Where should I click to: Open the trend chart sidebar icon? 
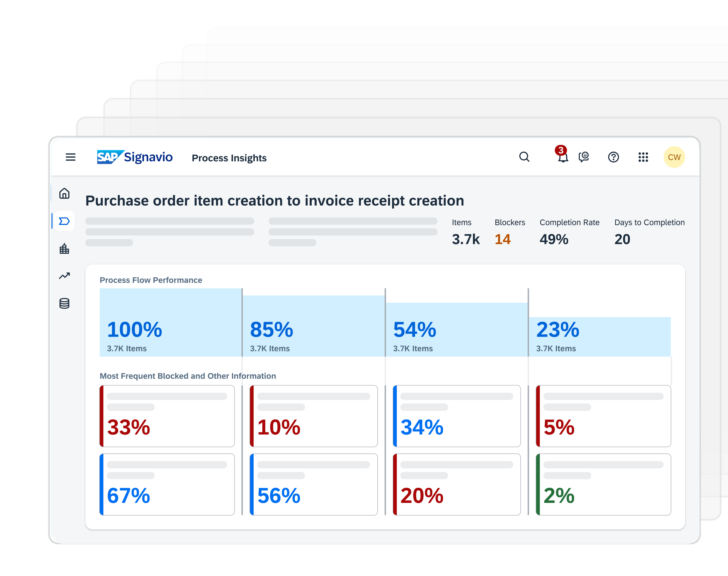64,276
